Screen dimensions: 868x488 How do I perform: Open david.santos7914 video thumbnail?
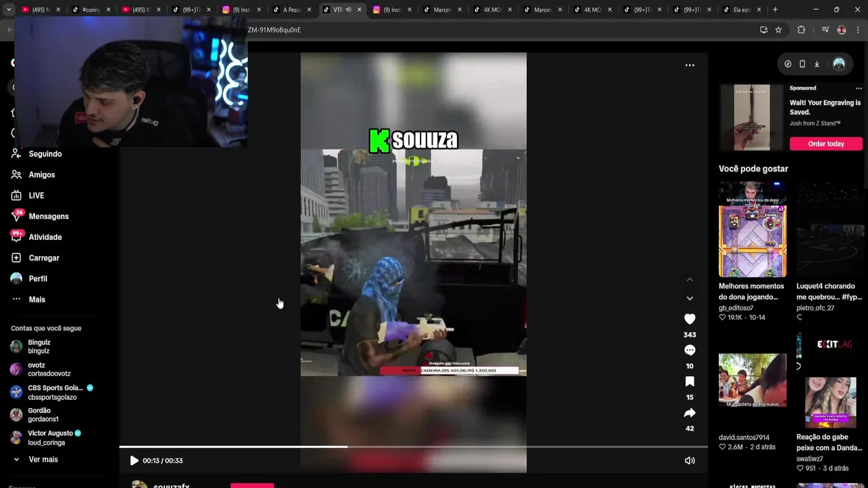tap(753, 380)
